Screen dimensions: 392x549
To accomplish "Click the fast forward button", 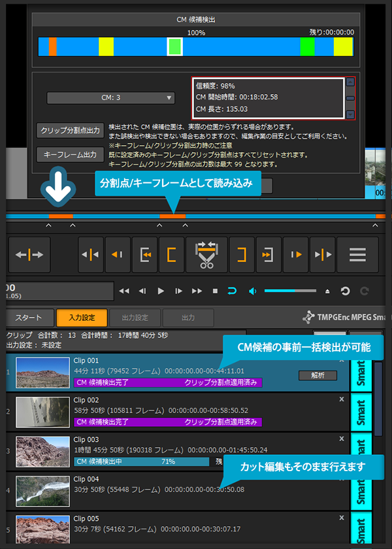I will pos(197,291).
